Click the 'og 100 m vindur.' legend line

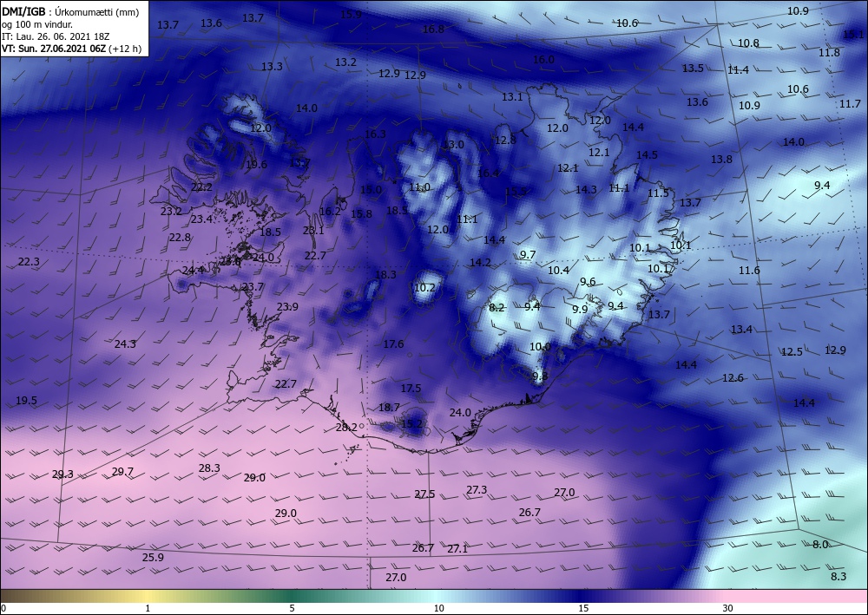(37, 24)
